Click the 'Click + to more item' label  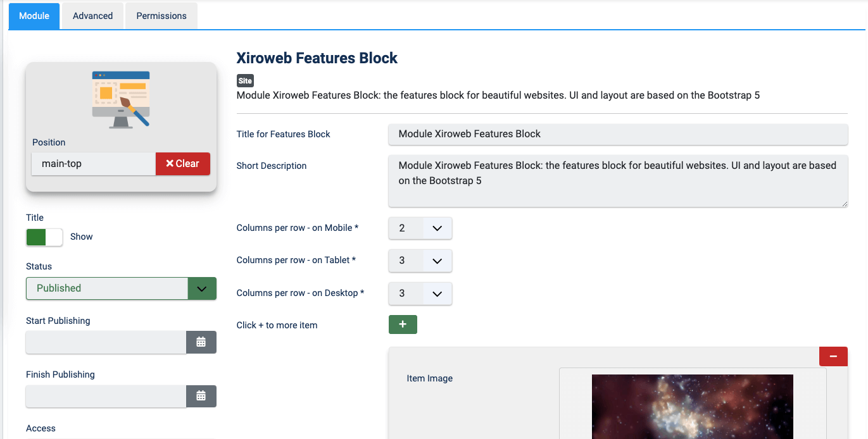[x=277, y=325]
